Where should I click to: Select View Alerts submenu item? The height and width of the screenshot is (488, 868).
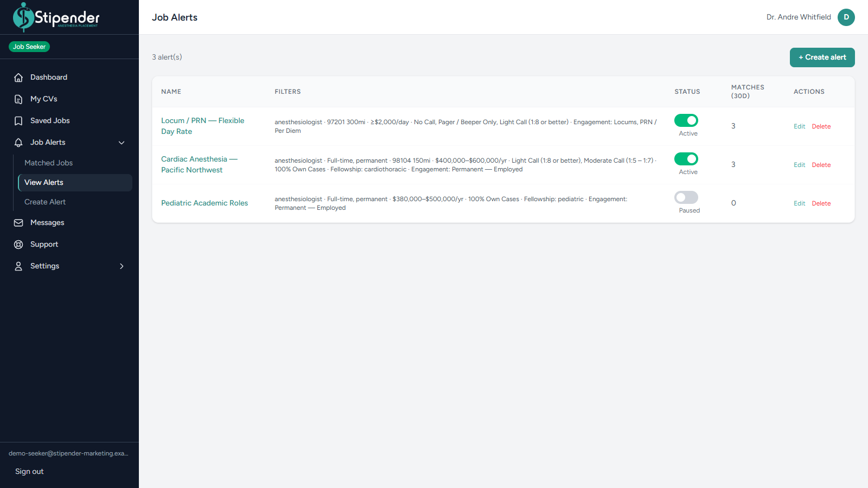[x=75, y=183]
